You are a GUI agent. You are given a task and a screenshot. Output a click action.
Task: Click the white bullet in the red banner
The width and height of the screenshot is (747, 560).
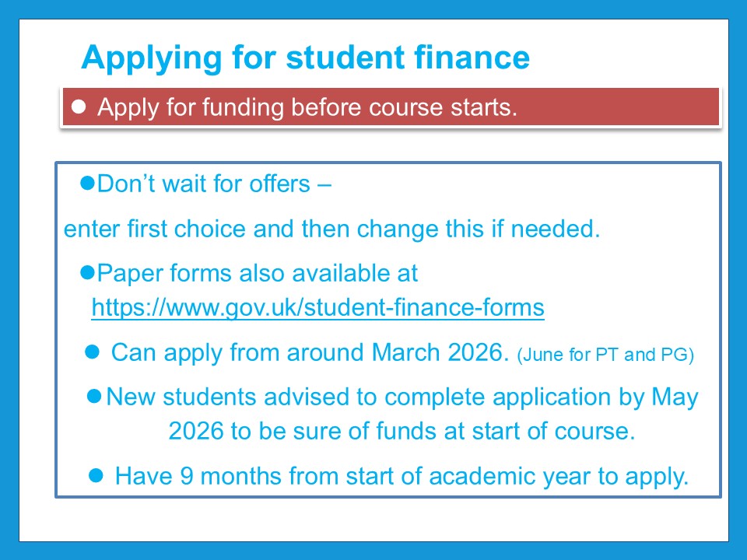(78, 108)
